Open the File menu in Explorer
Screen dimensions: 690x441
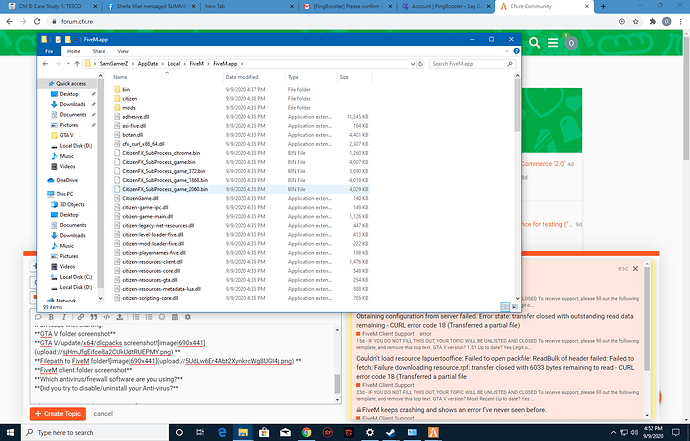[47, 50]
